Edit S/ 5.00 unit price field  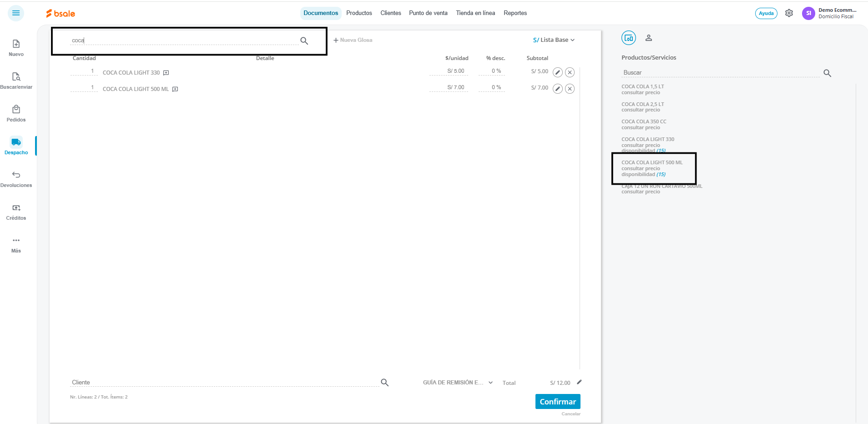coord(449,71)
